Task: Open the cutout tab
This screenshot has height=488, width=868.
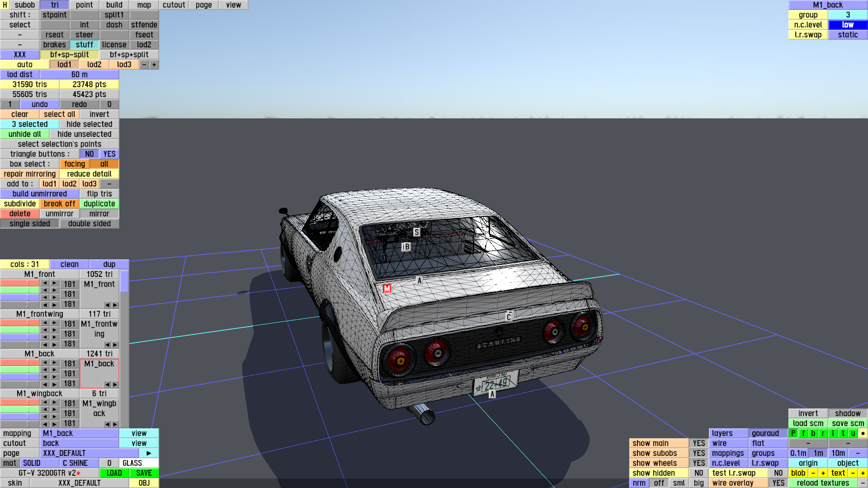Action: 174,5
